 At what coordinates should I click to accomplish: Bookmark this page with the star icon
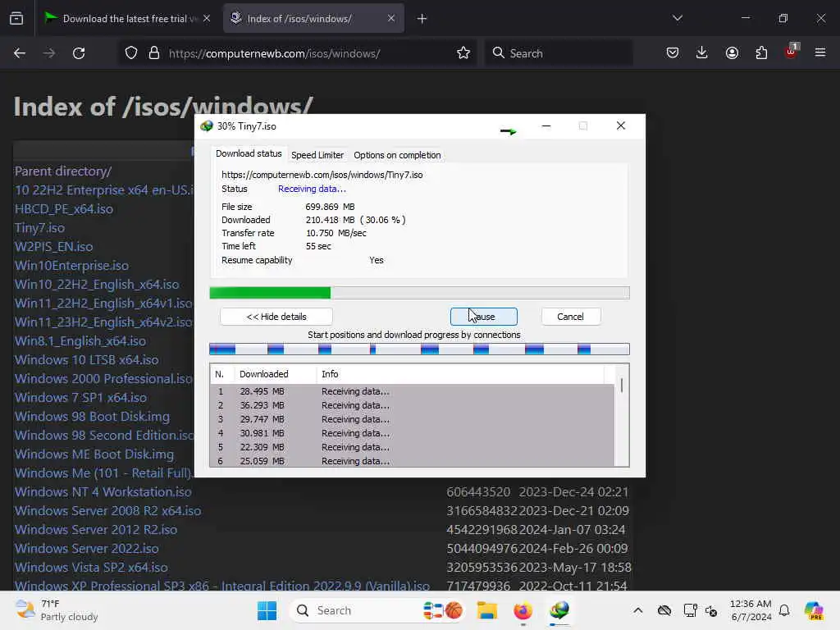(x=463, y=53)
